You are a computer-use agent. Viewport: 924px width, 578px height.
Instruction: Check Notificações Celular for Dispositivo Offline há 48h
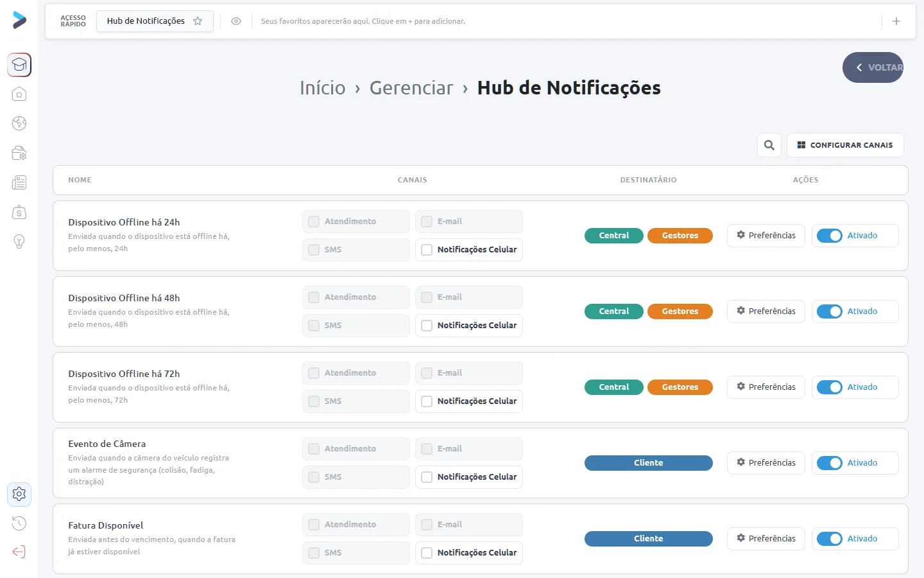427,326
